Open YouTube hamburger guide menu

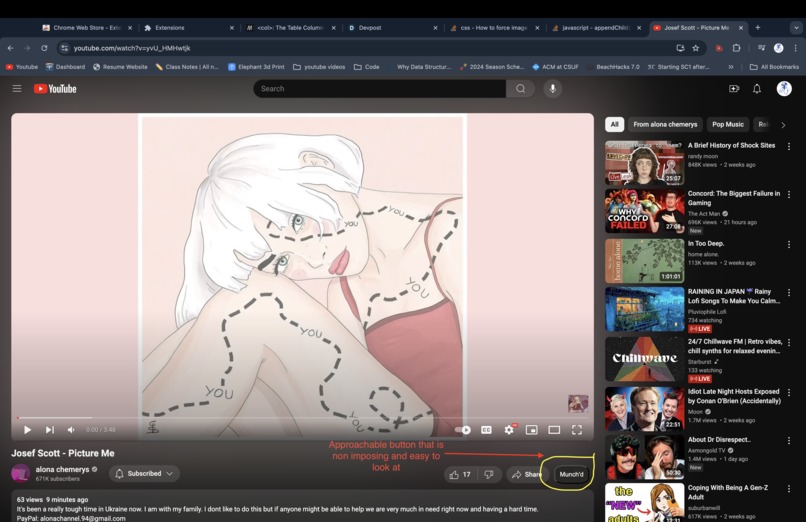[x=17, y=88]
